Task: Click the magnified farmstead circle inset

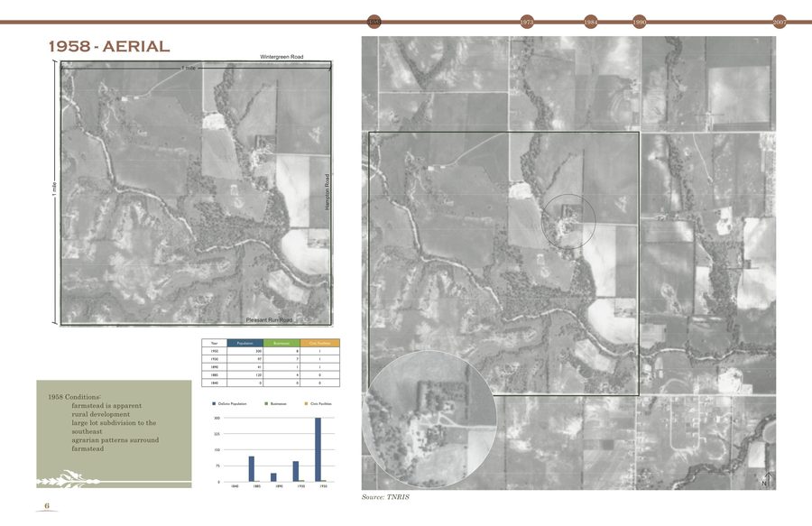Action: [429, 420]
